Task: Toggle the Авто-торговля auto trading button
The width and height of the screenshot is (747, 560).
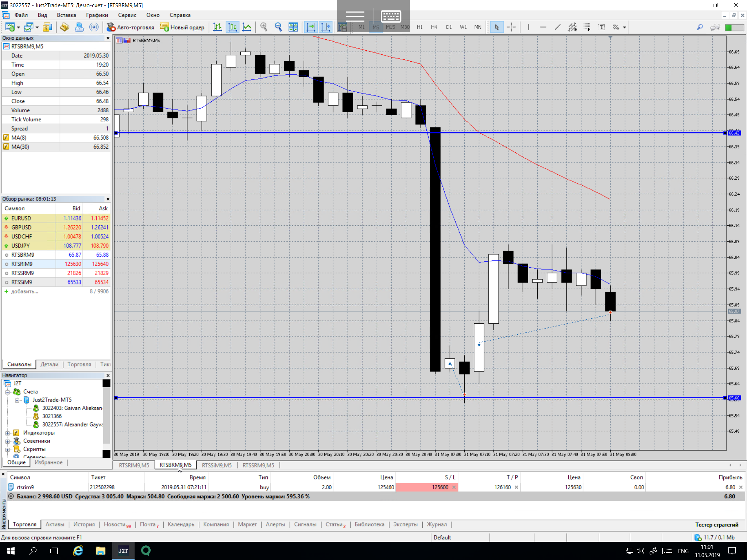Action: (131, 27)
